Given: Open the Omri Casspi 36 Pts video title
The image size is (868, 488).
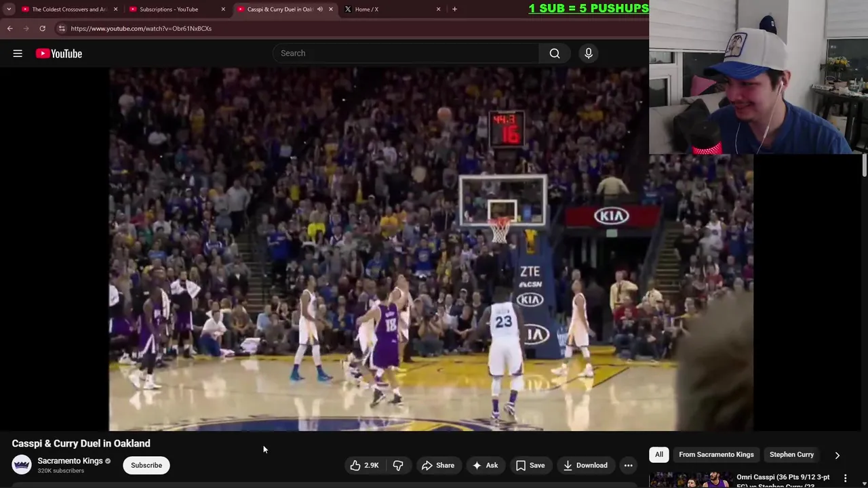Looking at the screenshot, I should pos(783,481).
